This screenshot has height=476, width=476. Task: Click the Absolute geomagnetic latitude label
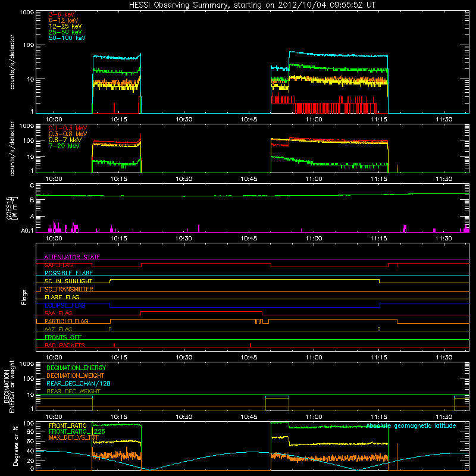pyautogui.click(x=411, y=426)
